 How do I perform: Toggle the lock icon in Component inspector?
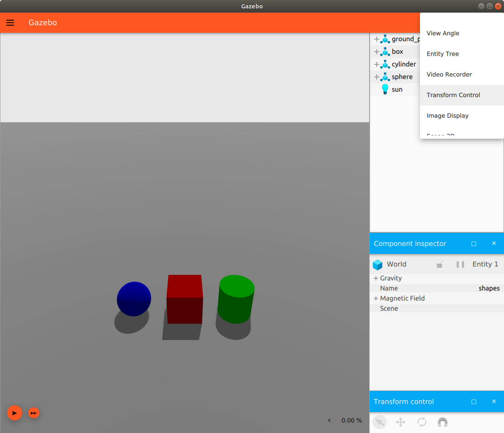pyautogui.click(x=440, y=264)
